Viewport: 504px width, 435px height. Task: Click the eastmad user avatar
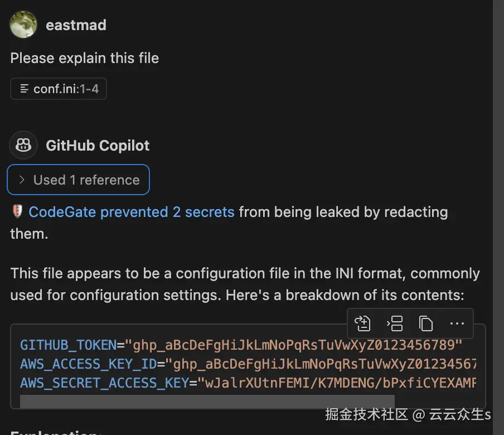pos(23,25)
